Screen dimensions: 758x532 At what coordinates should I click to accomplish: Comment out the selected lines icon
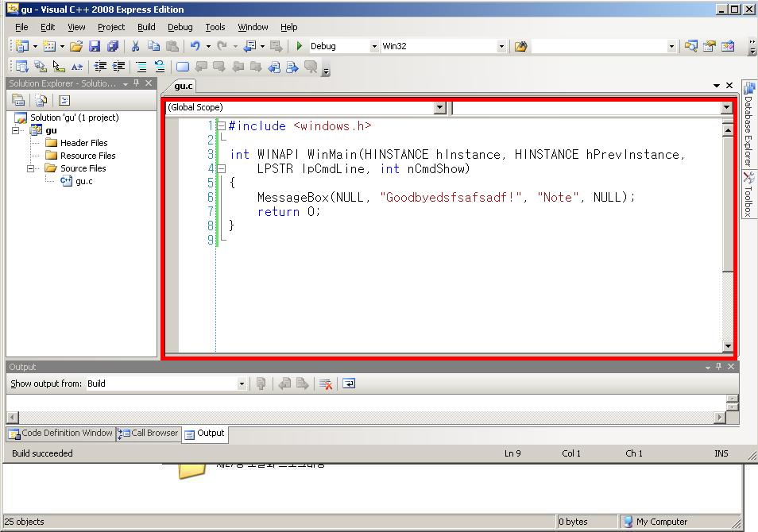pos(141,67)
